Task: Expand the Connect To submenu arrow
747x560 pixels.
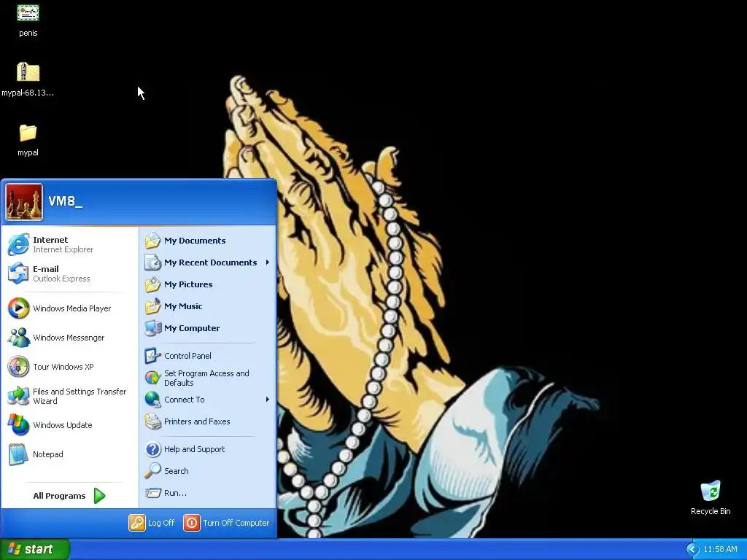Action: [x=268, y=400]
